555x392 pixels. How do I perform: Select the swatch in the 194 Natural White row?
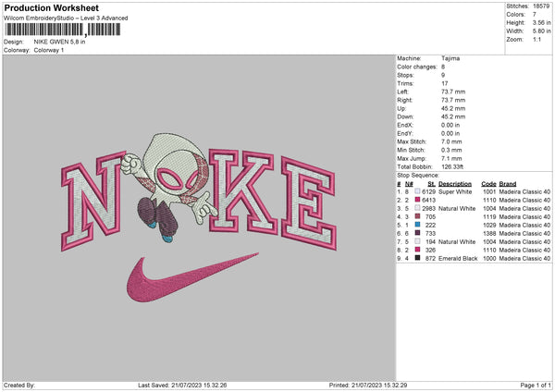pos(417,241)
